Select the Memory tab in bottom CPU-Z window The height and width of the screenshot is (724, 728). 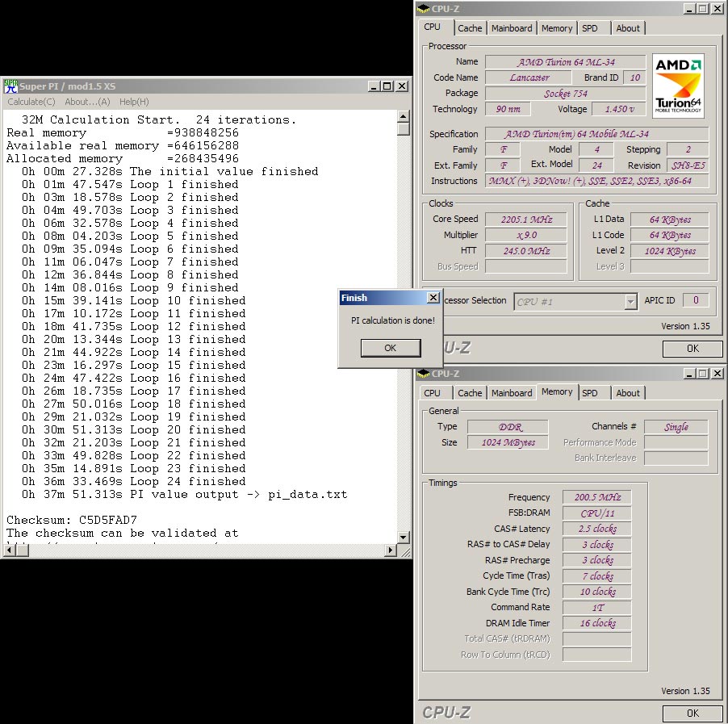pos(557,392)
